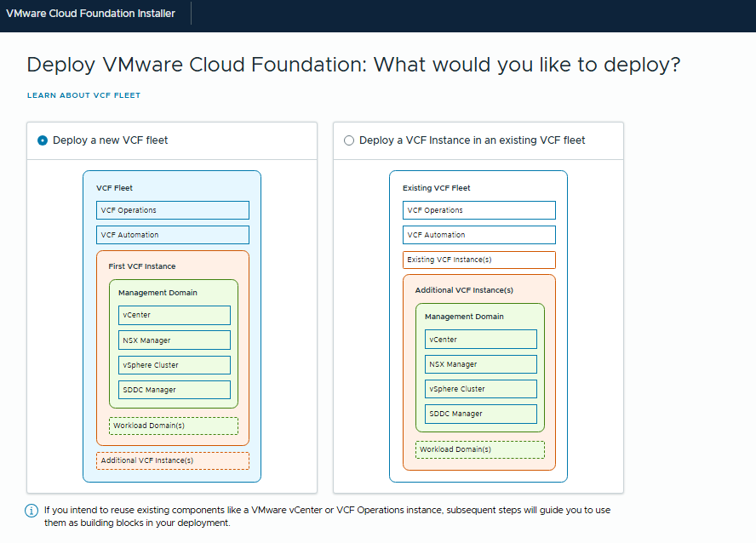Image resolution: width=756 pixels, height=543 pixels.
Task: Open the Learn About VCF Fleet link
Action: coord(83,95)
